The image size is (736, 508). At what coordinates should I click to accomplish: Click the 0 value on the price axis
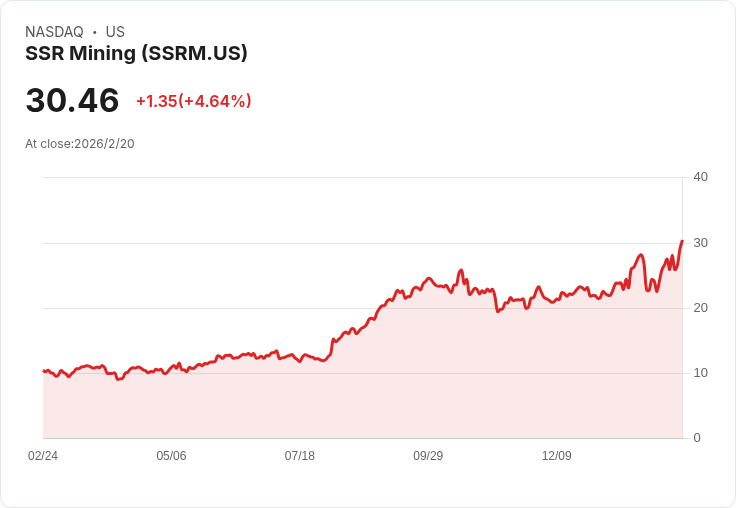697,438
